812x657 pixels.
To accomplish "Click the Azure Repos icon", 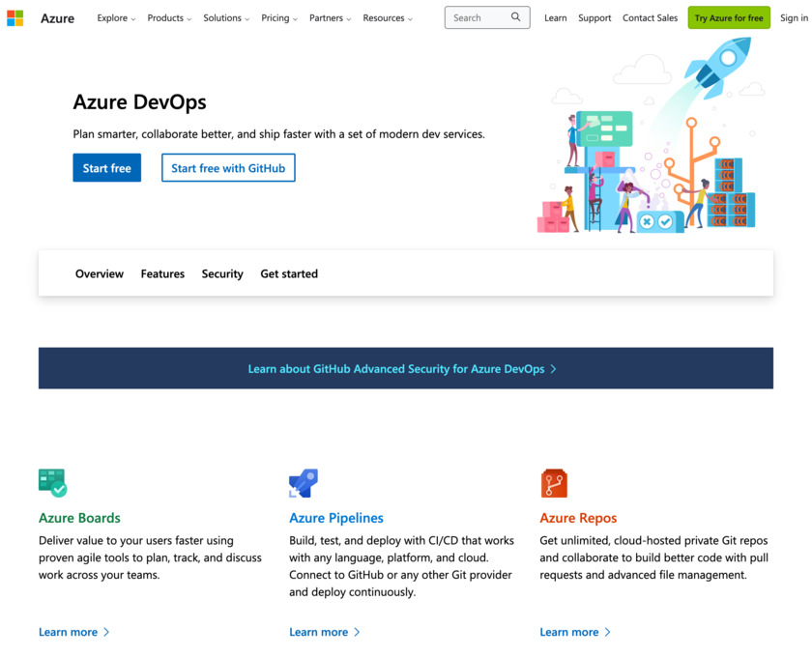I will pyautogui.click(x=554, y=483).
